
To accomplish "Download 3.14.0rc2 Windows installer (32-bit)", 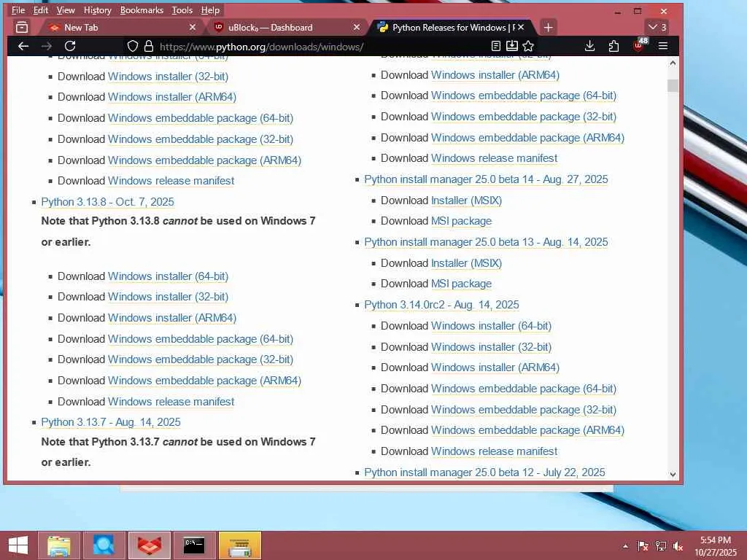I will click(x=491, y=347).
